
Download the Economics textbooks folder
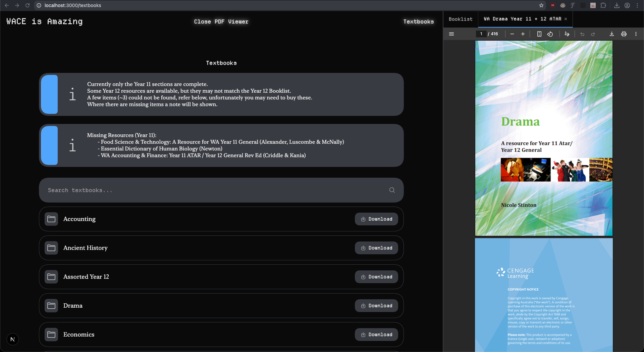coord(376,335)
